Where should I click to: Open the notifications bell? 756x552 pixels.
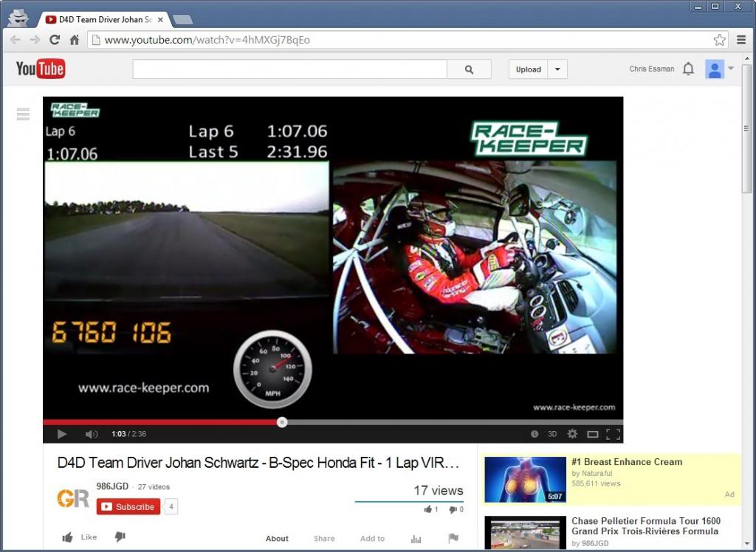689,69
